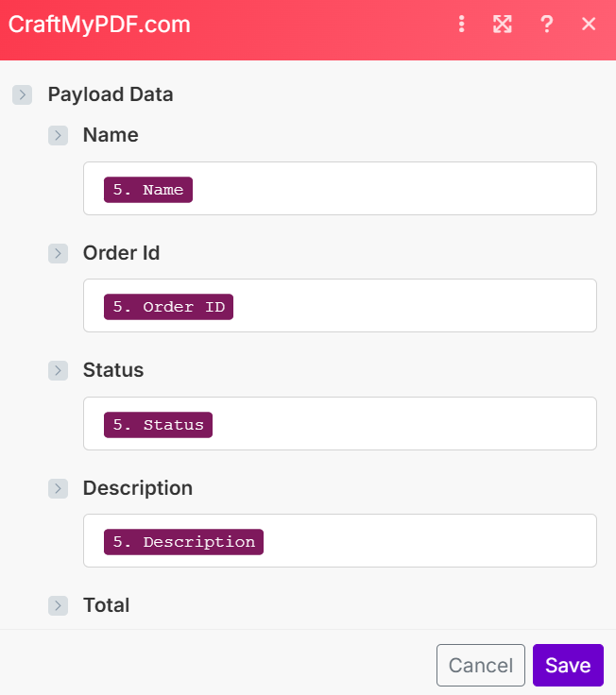This screenshot has width=616, height=695.
Task: Collapse the Payload Data section chevron
Action: point(23,94)
